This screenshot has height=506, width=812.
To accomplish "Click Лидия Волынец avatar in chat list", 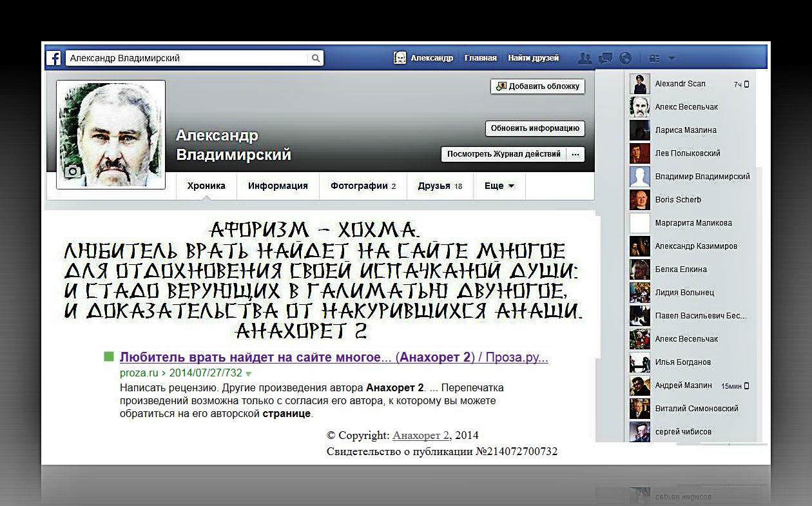I will pyautogui.click(x=640, y=293).
